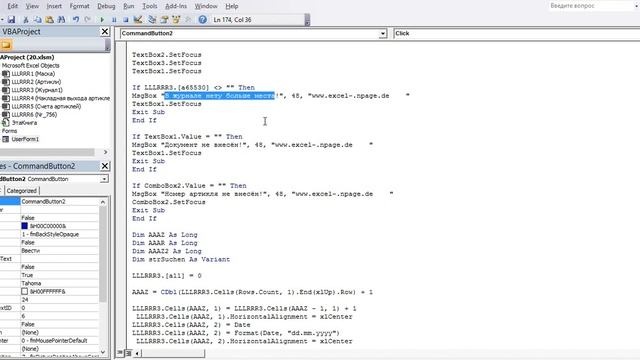
Task: Open the Click procedure dropdown box
Action: click(x=516, y=33)
